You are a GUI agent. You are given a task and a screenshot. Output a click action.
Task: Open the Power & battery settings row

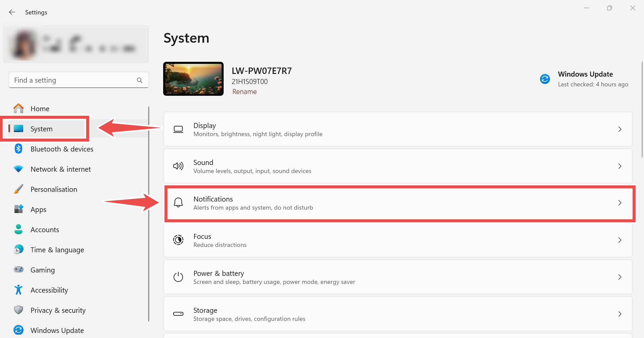[398, 277]
